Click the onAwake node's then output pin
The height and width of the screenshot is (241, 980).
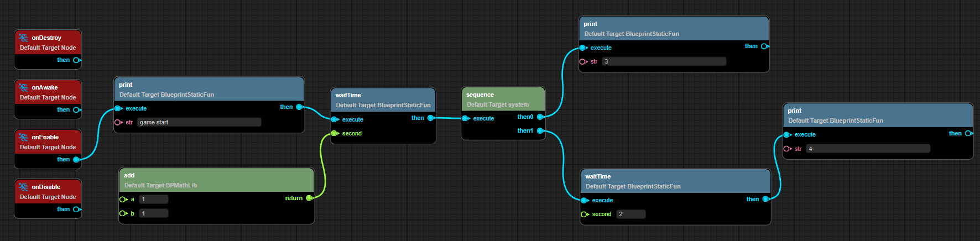(76, 110)
